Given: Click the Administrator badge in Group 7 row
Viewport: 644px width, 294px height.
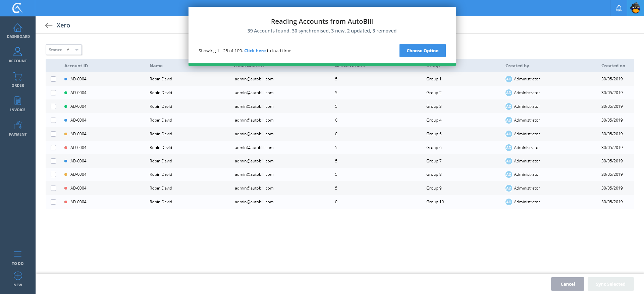Looking at the screenshot, I should click(x=509, y=161).
